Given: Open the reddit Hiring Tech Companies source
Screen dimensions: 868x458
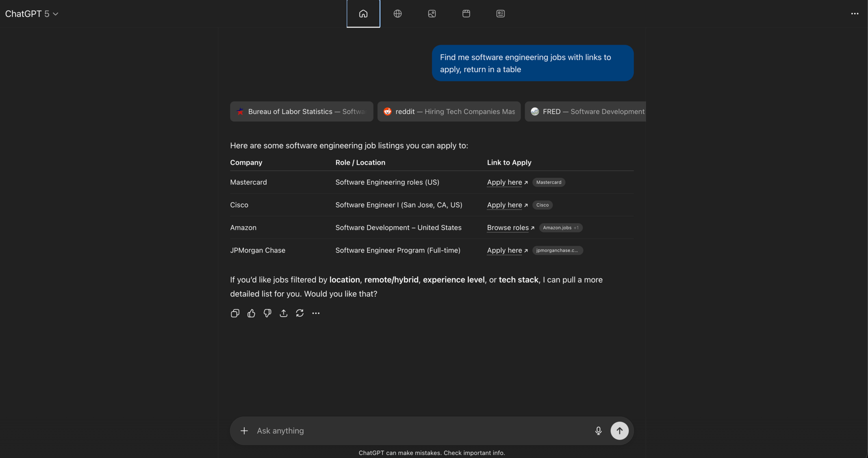Looking at the screenshot, I should 449,112.
